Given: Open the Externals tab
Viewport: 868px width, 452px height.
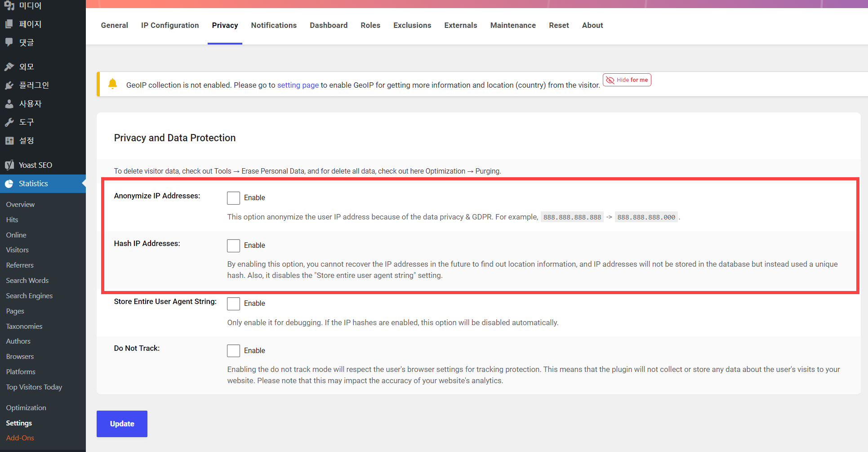Looking at the screenshot, I should coord(461,25).
